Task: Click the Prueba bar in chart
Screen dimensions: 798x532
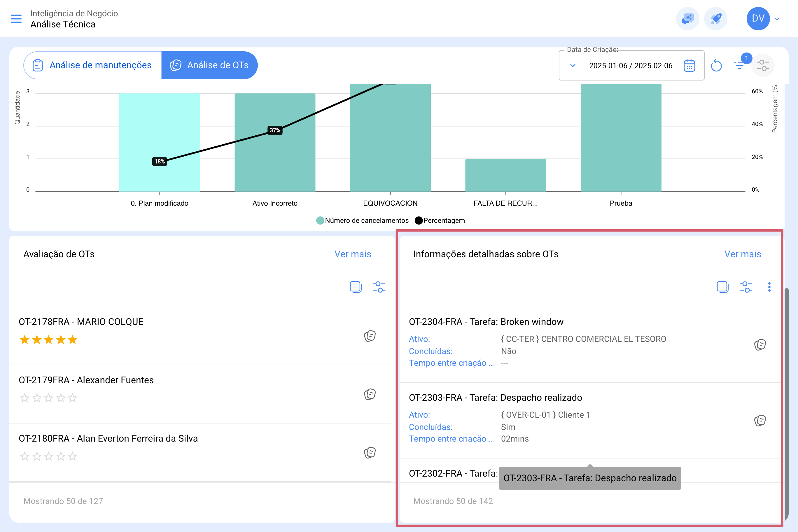Action: pyautogui.click(x=621, y=138)
